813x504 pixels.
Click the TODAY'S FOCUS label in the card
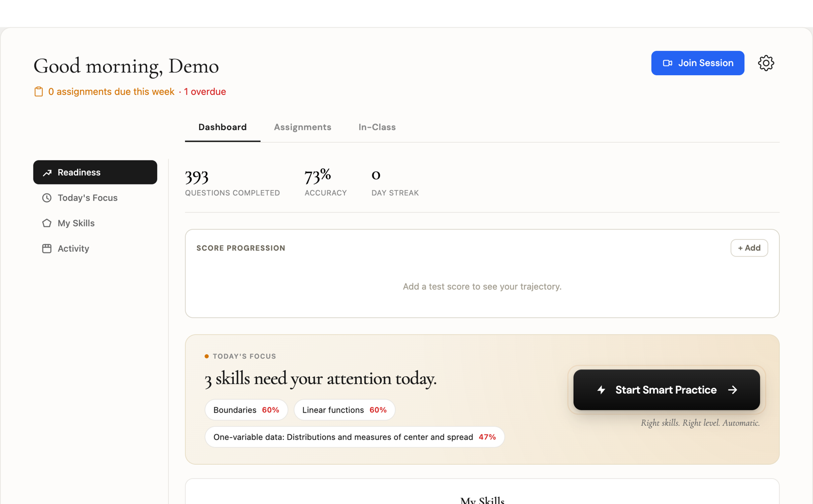point(244,356)
